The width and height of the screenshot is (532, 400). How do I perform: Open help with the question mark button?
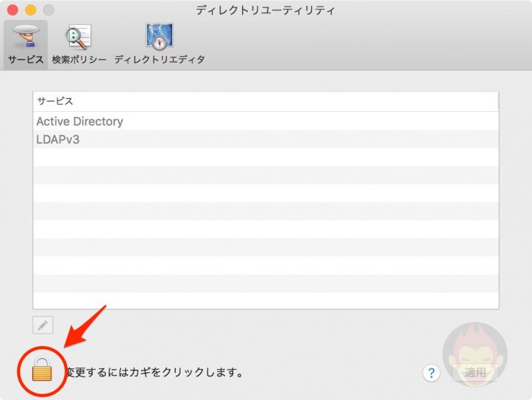pyautogui.click(x=431, y=373)
